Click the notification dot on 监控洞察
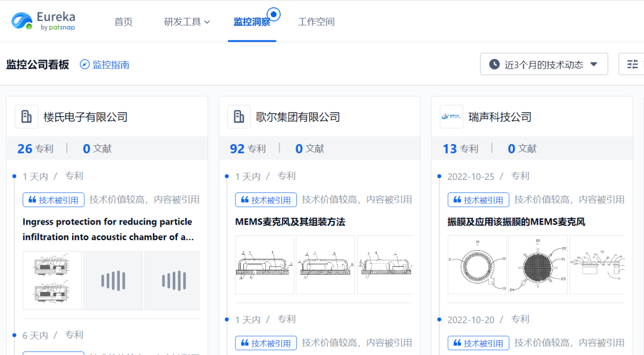The image size is (644, 355). (274, 14)
